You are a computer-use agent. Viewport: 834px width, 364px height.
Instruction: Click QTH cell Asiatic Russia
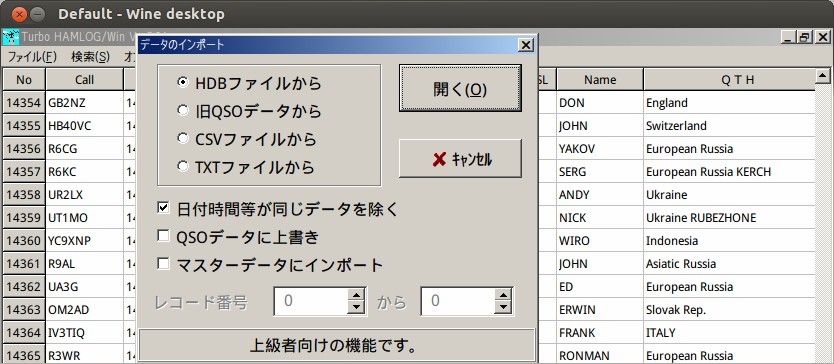pos(729,264)
